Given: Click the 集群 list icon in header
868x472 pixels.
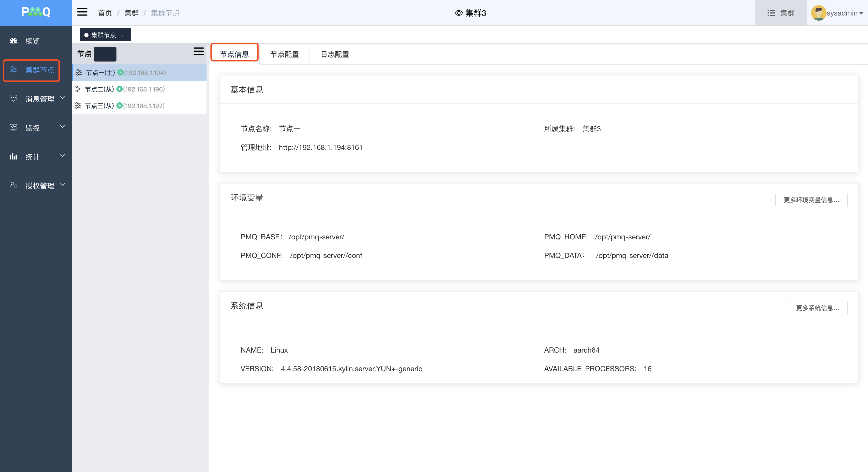Looking at the screenshot, I should coord(771,13).
